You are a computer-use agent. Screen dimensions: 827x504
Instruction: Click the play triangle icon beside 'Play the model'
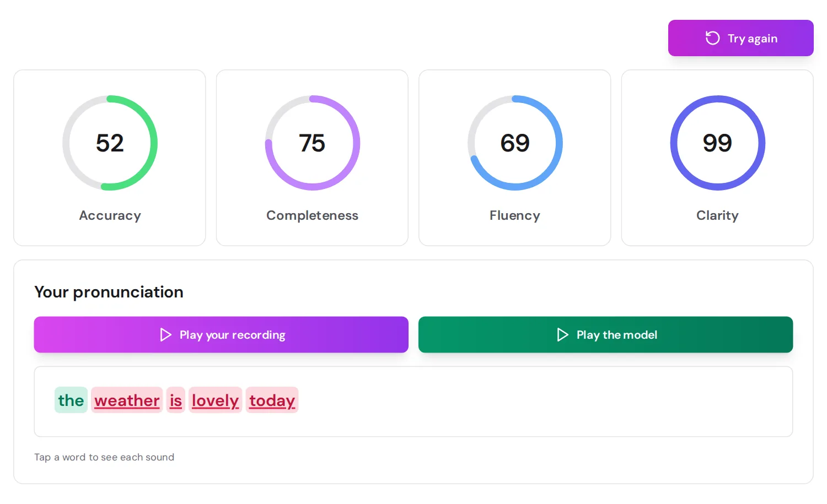coord(562,334)
